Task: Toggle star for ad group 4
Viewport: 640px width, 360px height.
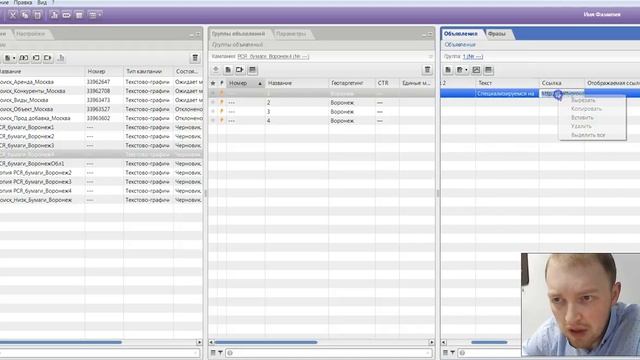Action: [213, 120]
